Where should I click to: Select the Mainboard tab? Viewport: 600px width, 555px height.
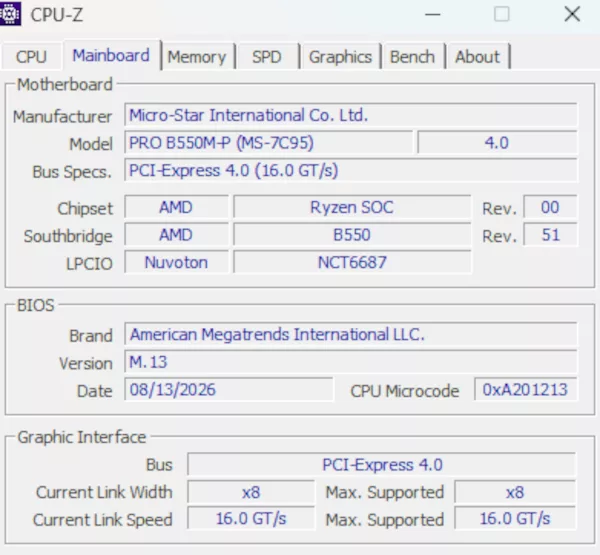point(111,56)
